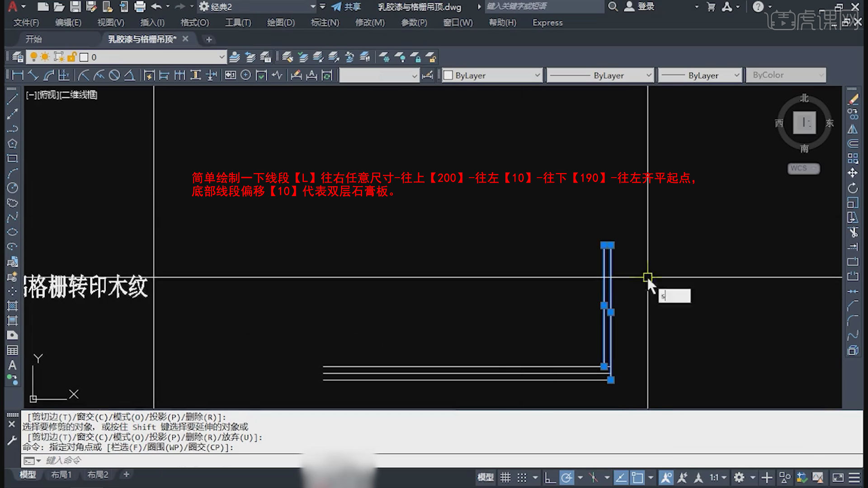Image resolution: width=868 pixels, height=488 pixels.
Task: Select the Rotate tool in modify toolbar
Action: pyautogui.click(x=853, y=188)
